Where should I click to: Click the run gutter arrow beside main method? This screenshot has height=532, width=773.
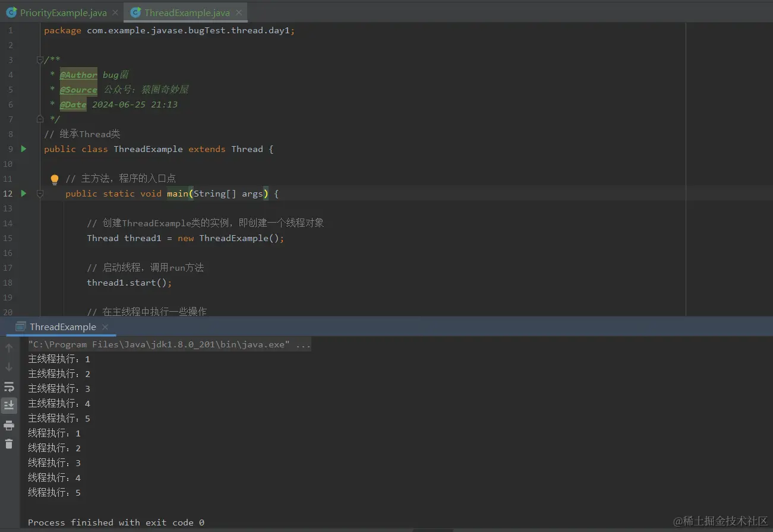(24, 194)
